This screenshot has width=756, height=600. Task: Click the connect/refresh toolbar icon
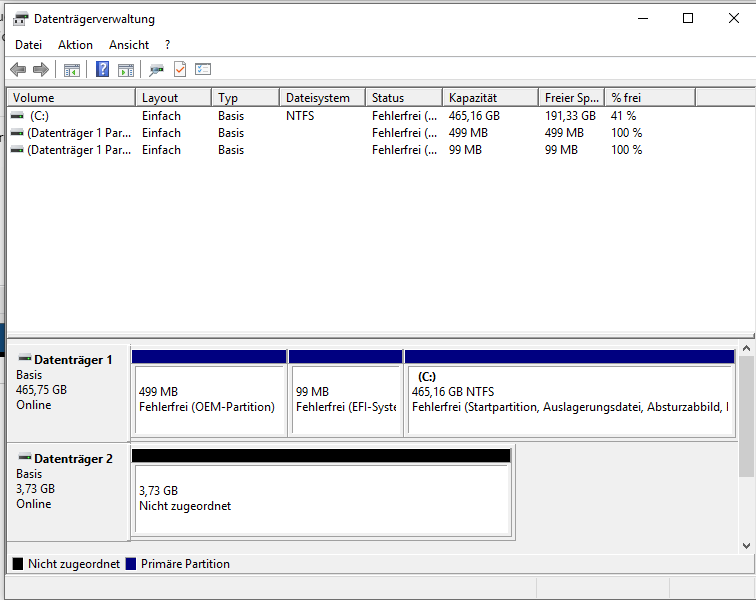click(x=156, y=70)
